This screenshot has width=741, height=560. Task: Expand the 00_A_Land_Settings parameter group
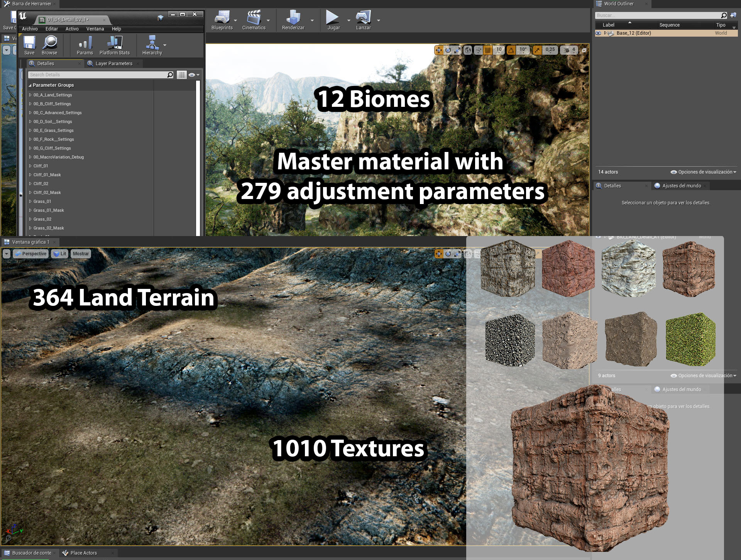point(30,95)
